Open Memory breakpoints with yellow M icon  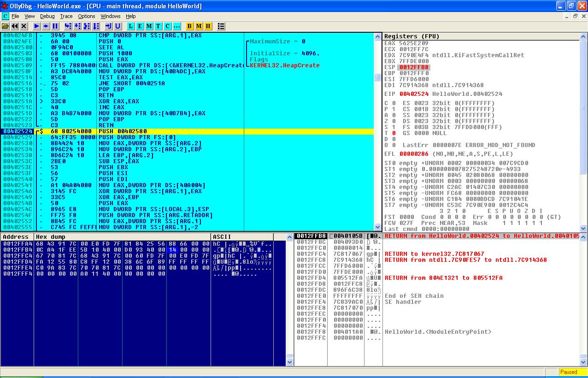coord(199,26)
